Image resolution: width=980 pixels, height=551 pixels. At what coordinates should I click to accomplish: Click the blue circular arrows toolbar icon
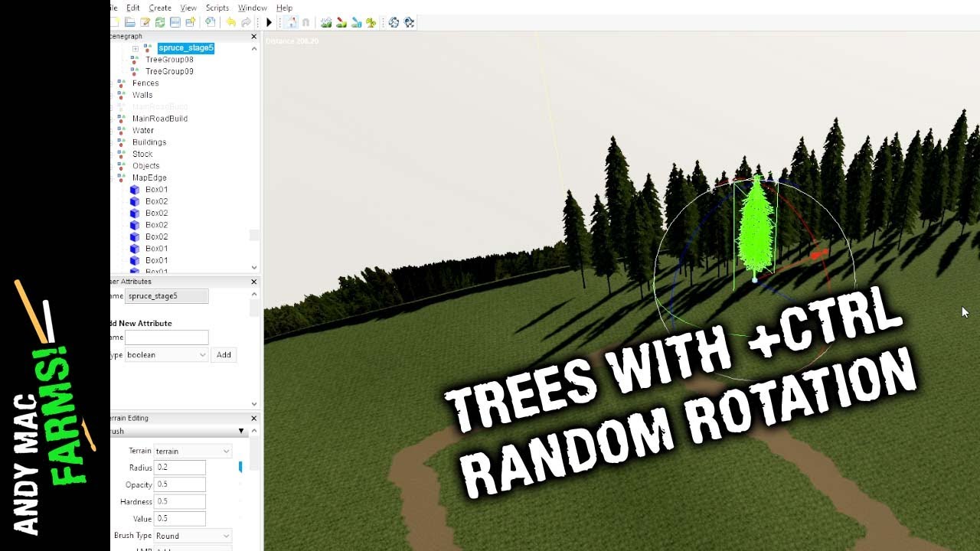point(394,22)
